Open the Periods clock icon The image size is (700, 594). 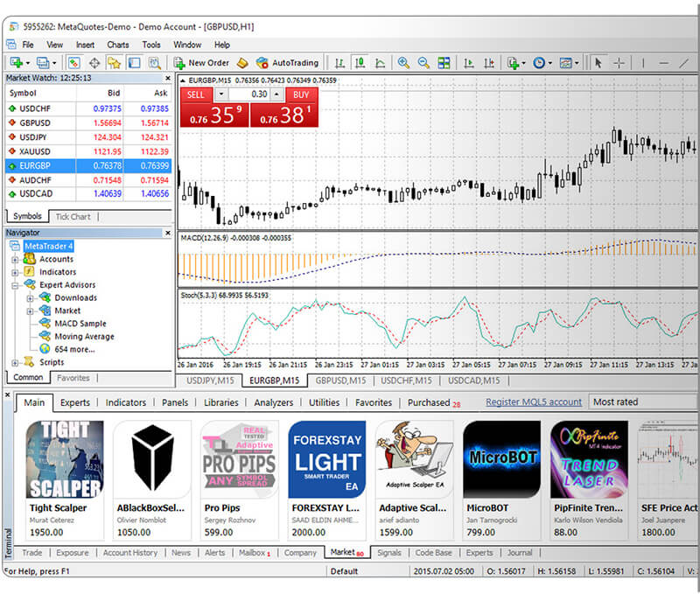(539, 63)
